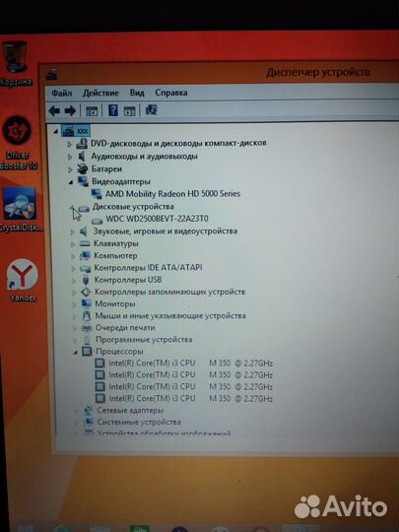The height and width of the screenshot is (532, 399).
Task: Select the Видеоадаптеры category label
Action: pyautogui.click(x=121, y=182)
